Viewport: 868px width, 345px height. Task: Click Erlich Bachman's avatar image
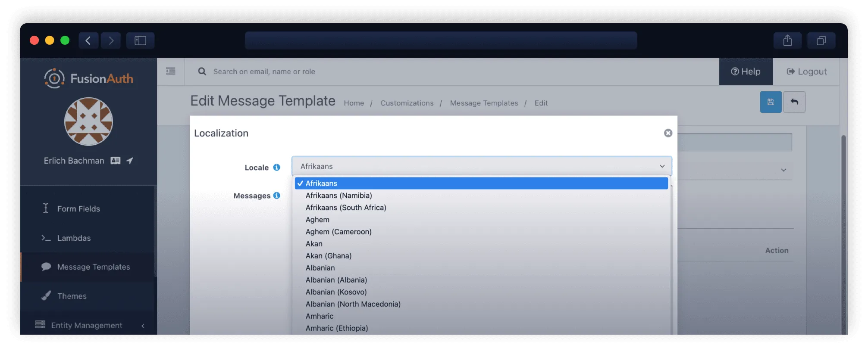(88, 121)
